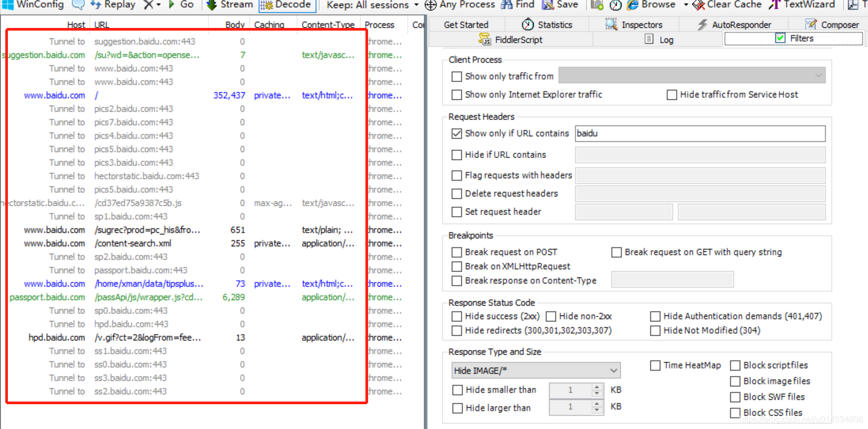Click the Go resume button
868x429 pixels.
pyautogui.click(x=181, y=5)
